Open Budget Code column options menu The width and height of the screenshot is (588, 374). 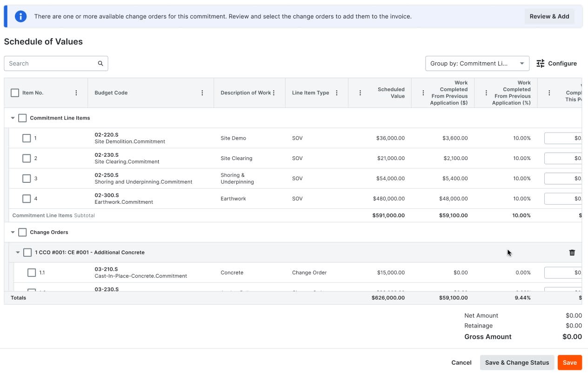pos(202,93)
